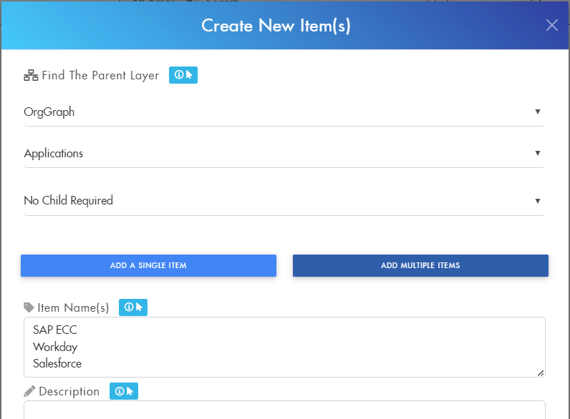Click the arrow on the Applications selector
The height and width of the screenshot is (419, 570).
pyautogui.click(x=537, y=153)
